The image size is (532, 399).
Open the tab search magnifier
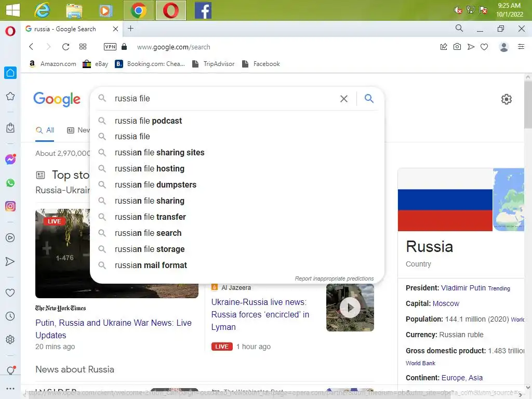(459, 28)
